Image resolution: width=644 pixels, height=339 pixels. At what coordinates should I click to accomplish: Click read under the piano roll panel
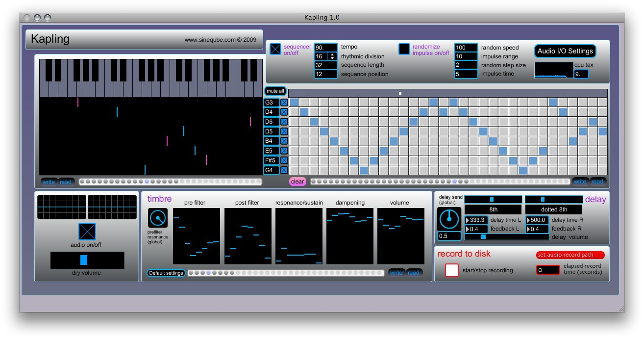66,182
